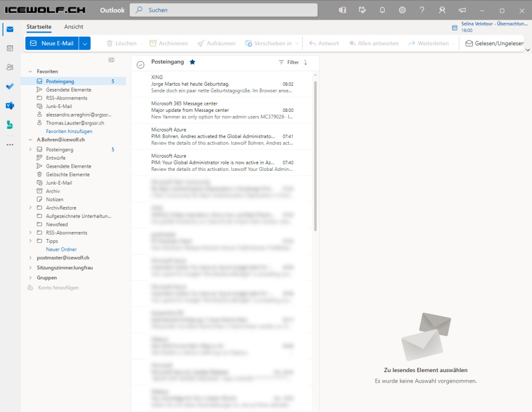Image resolution: width=532 pixels, height=412 pixels.
Task: Focus the Suchen search field
Action: pyautogui.click(x=223, y=10)
